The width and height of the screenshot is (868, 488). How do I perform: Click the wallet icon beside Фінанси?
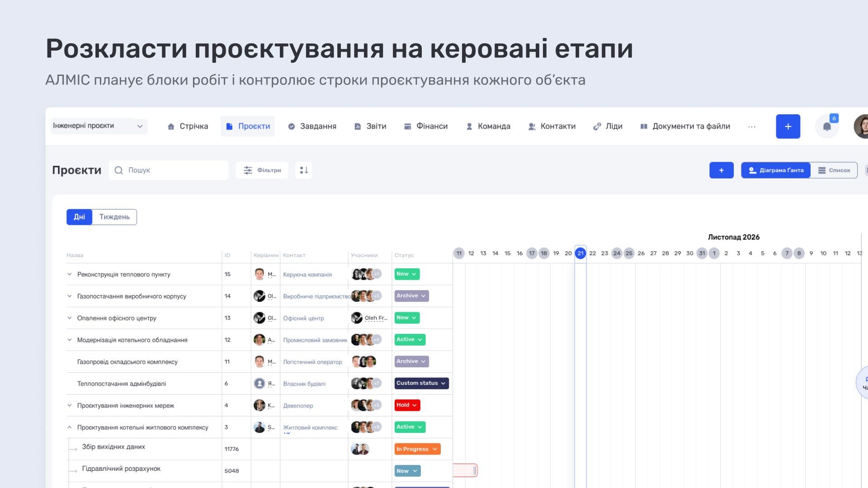point(407,127)
